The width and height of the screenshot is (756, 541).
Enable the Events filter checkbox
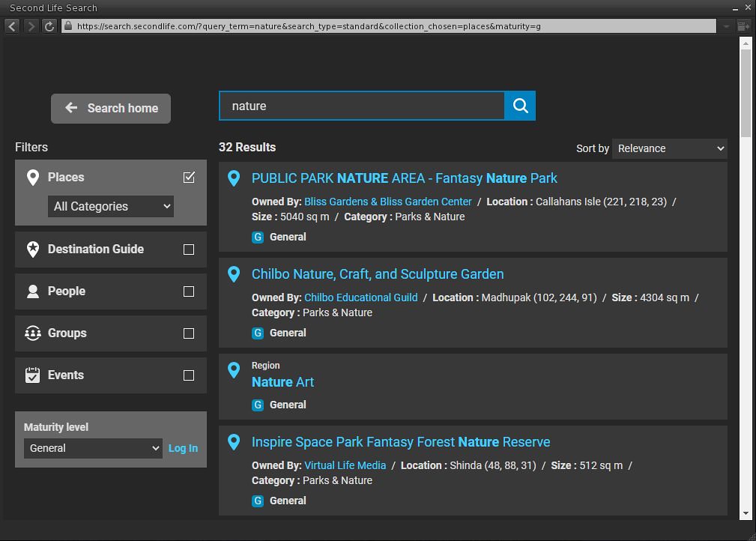[189, 375]
